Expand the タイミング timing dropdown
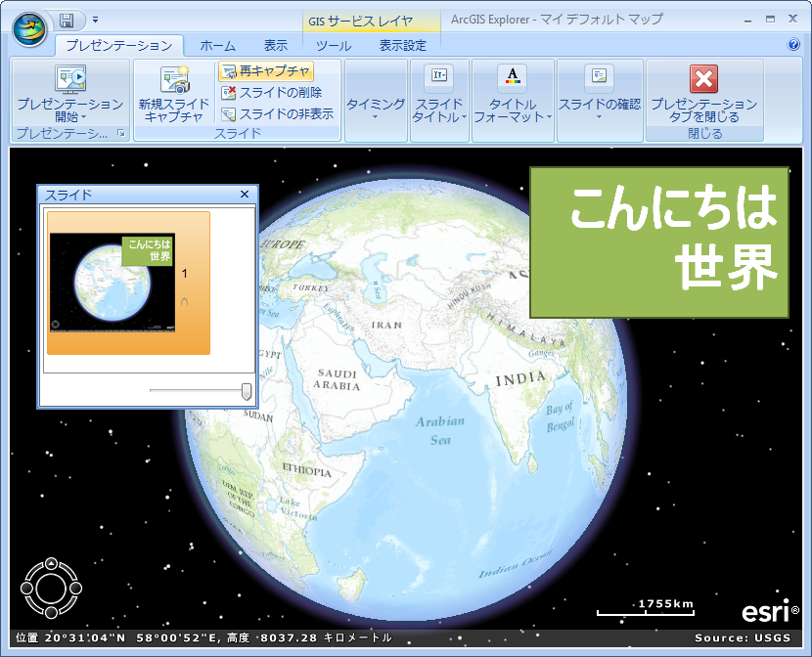This screenshot has width=812, height=657. (x=376, y=106)
